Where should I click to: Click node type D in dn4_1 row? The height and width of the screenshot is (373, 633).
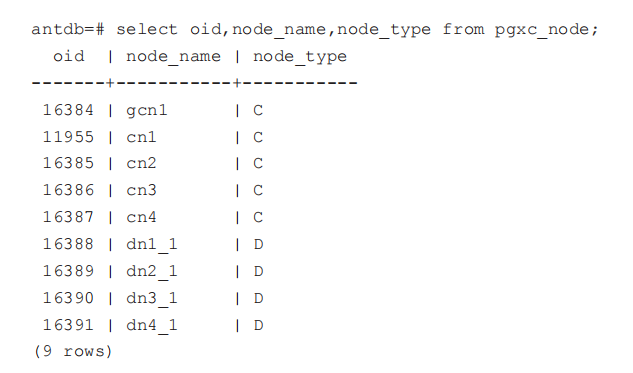pos(258,325)
